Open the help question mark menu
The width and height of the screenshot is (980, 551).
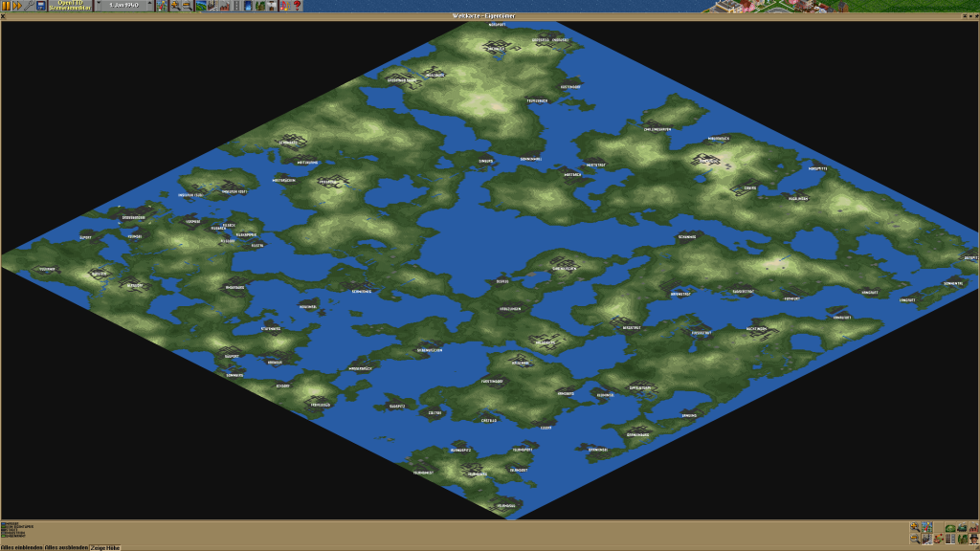click(298, 6)
